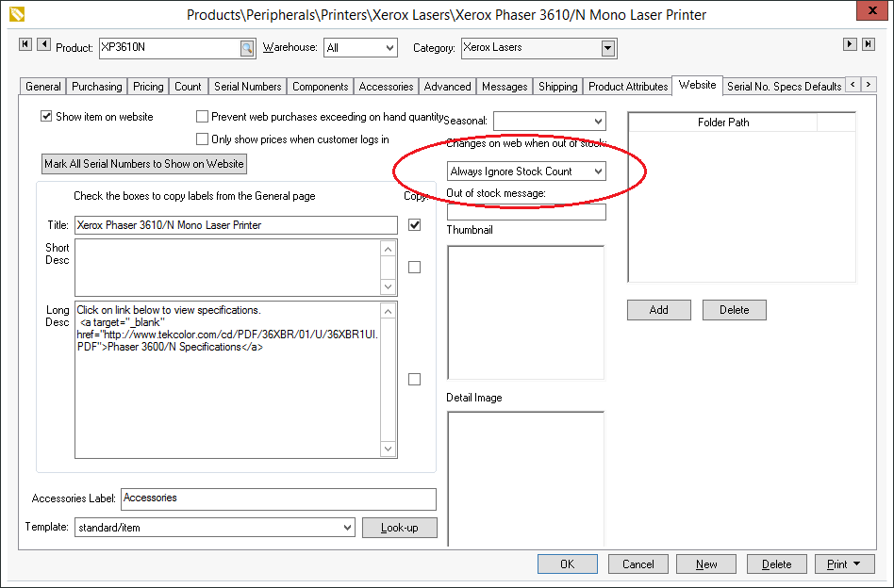The width and height of the screenshot is (894, 588).
Task: Click the application icon in title bar
Action: pyautogui.click(x=15, y=14)
